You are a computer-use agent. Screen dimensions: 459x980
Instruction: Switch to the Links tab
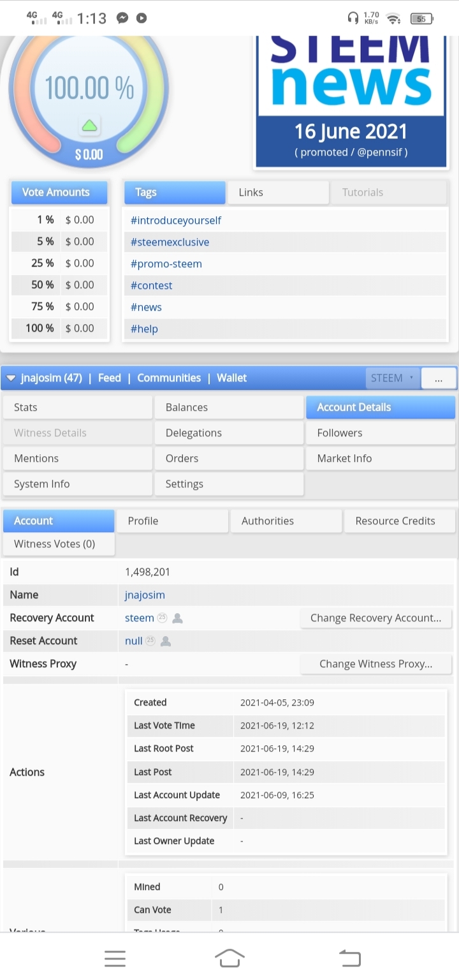point(278,192)
